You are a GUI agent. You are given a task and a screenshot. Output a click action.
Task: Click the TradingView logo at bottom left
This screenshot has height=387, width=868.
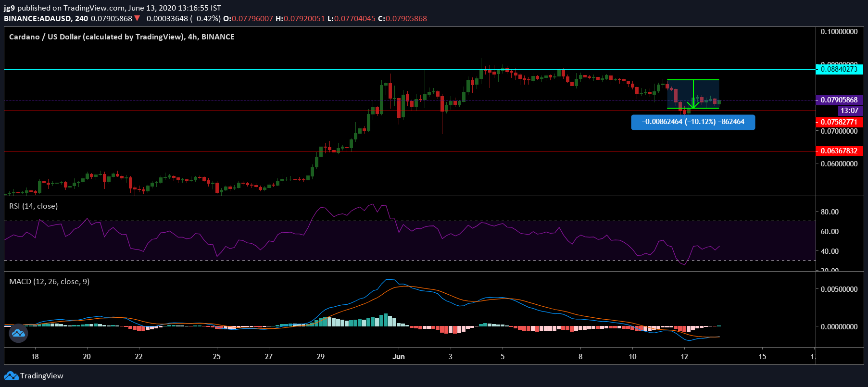click(34, 376)
